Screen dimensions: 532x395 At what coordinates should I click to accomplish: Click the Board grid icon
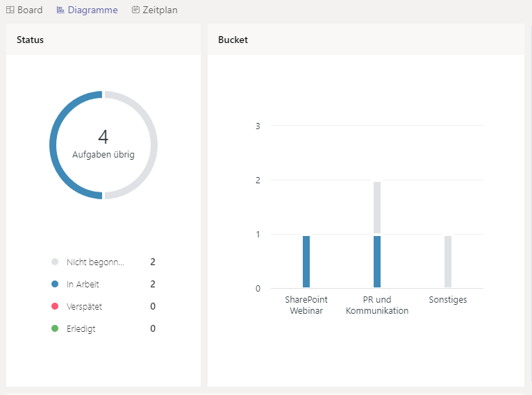[10, 10]
